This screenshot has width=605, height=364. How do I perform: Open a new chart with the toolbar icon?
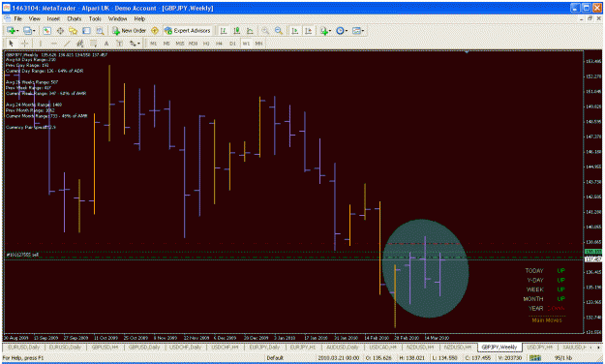pyautogui.click(x=11, y=30)
